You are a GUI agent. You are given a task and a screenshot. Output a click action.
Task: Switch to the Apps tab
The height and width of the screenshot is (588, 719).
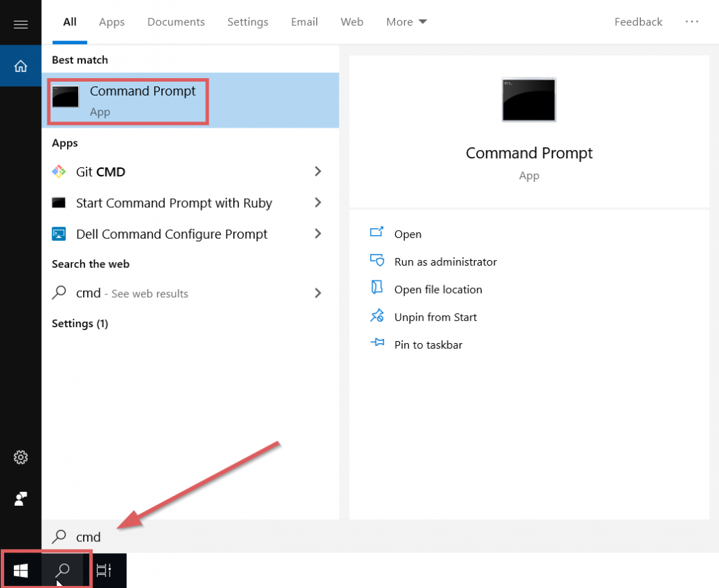click(x=112, y=22)
